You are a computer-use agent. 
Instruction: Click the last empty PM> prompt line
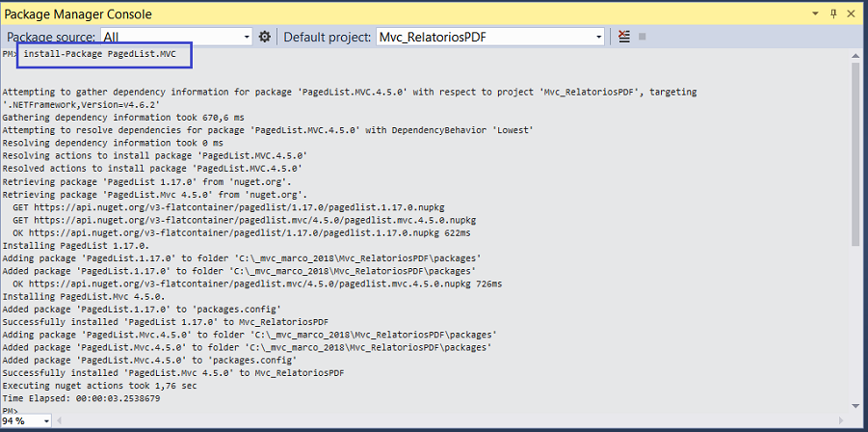[10, 411]
